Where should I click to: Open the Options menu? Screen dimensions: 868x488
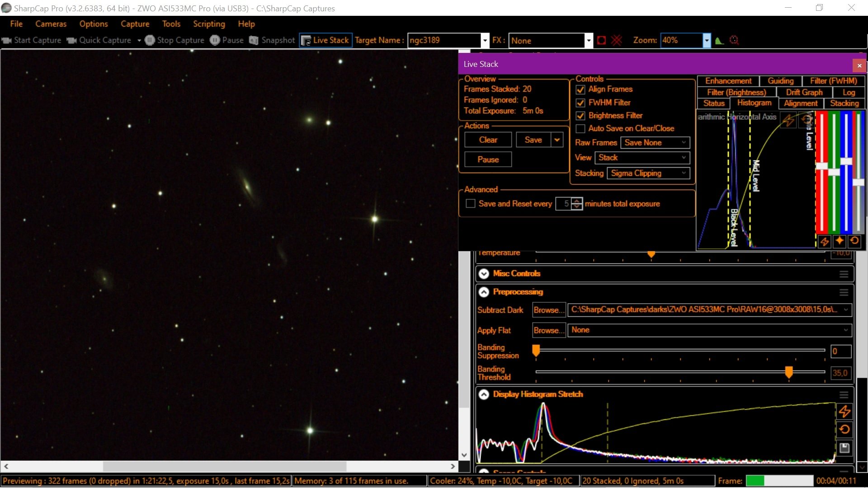pos(94,24)
